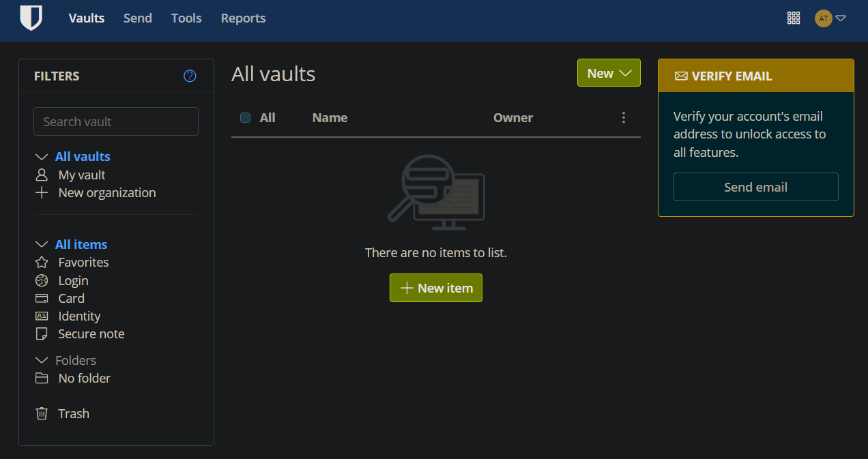Click the Favorites star icon
Screen dimensions: 868x459
(42, 262)
